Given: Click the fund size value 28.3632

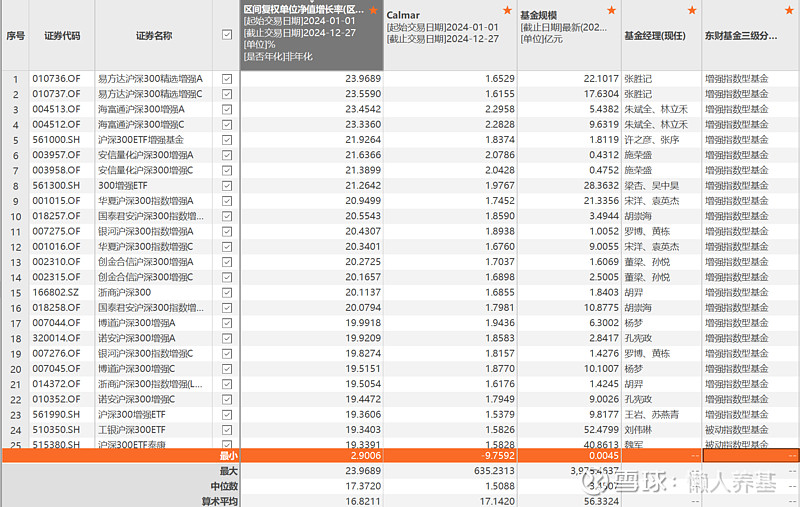Looking at the screenshot, I should click(x=601, y=186).
